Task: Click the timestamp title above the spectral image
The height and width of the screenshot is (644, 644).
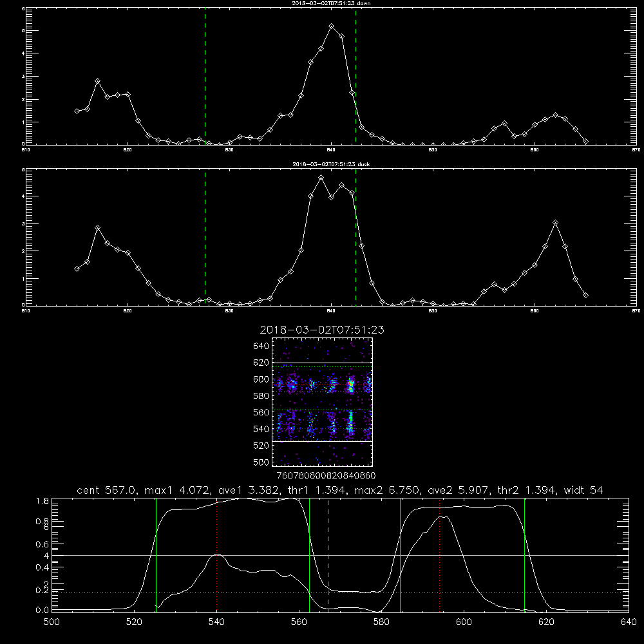Action: pos(322,330)
